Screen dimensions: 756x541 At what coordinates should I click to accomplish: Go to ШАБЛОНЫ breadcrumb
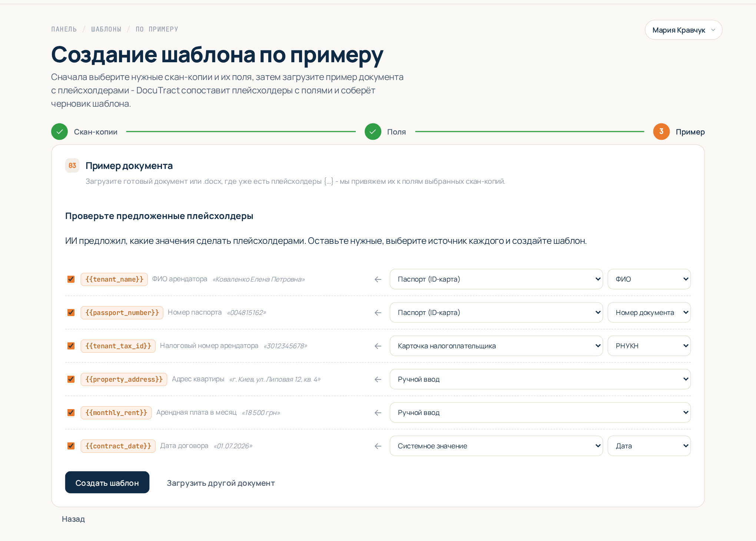tap(106, 29)
